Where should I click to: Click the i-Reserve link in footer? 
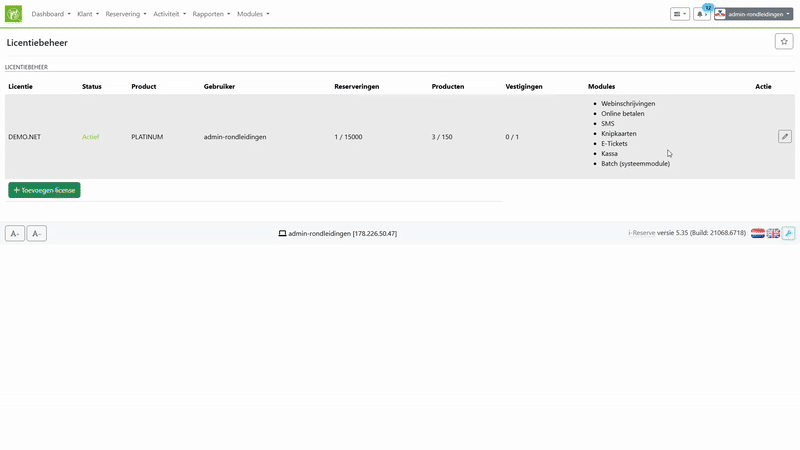[641, 233]
